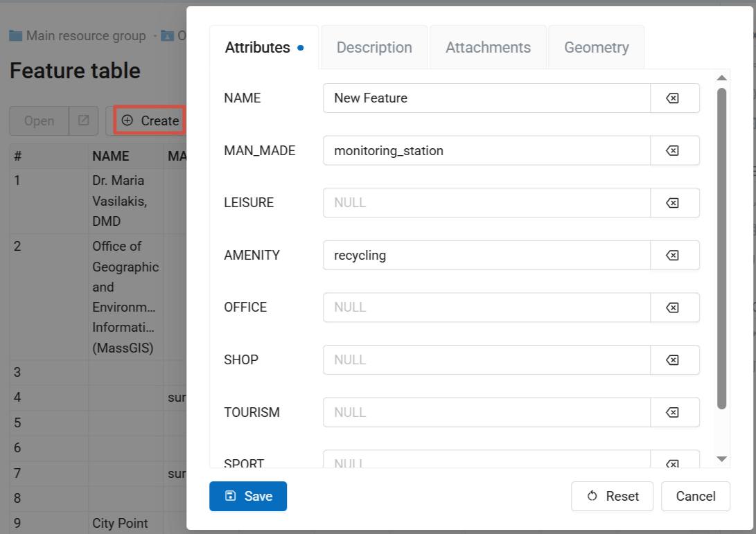Open the Attachments tab
The width and height of the screenshot is (756, 534).
pos(488,48)
